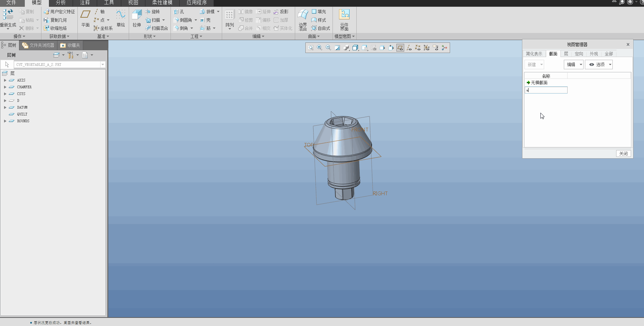Click the Fill (填充) surface tool

pyautogui.click(x=319, y=12)
